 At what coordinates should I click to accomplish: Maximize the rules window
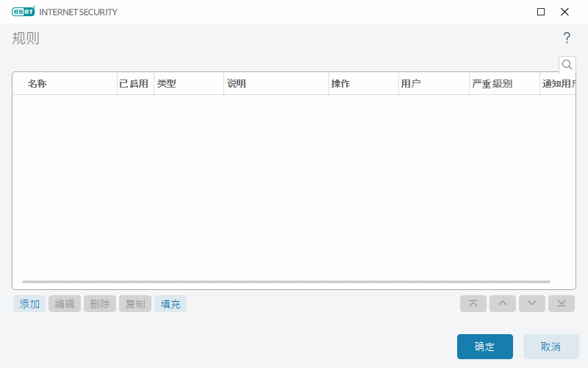coord(541,12)
